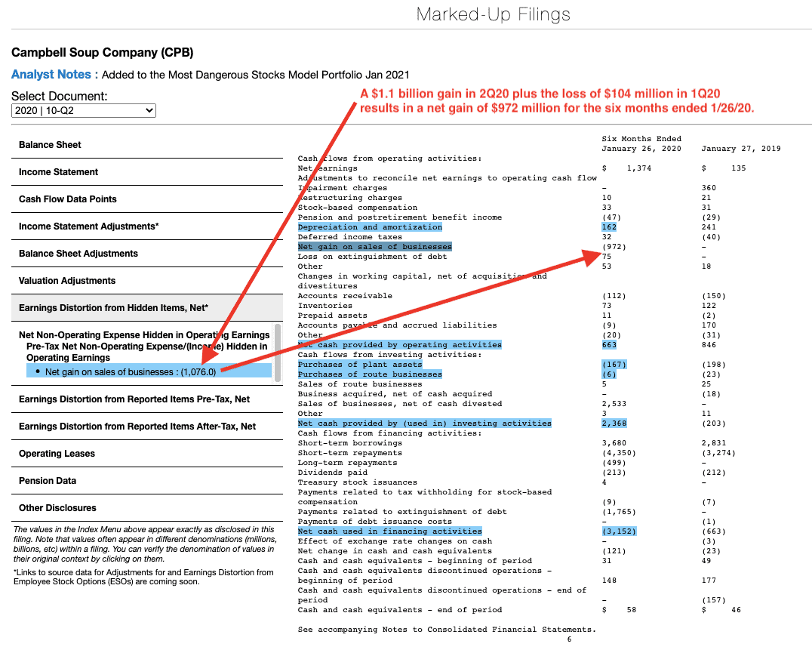Click the Accounts receivable row label

click(x=345, y=296)
